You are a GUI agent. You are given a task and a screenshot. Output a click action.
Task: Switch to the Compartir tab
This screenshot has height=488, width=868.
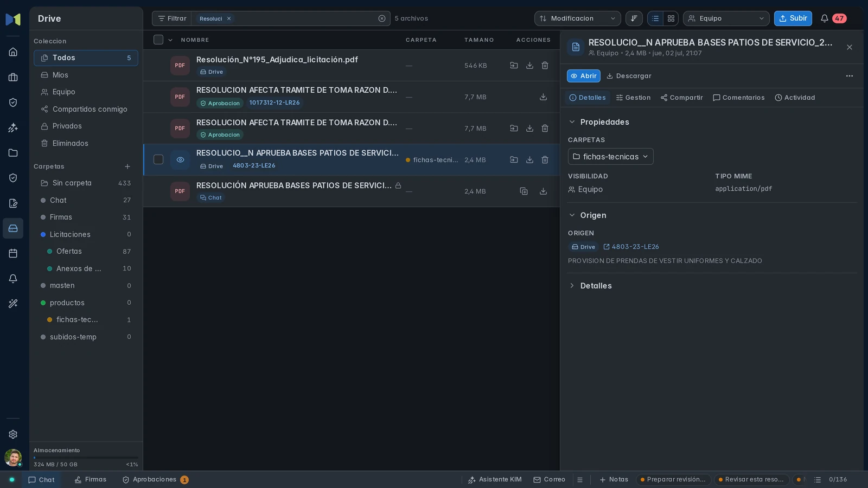point(682,98)
